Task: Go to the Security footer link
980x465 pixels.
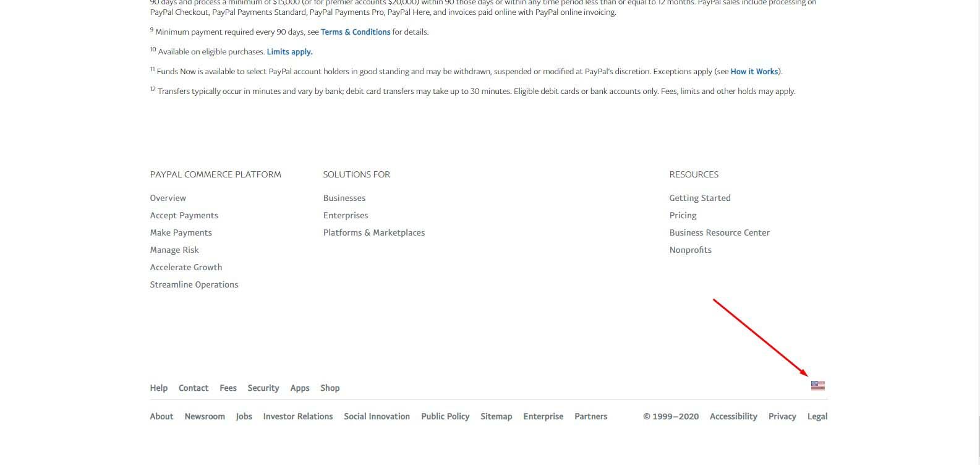Action: pos(263,388)
